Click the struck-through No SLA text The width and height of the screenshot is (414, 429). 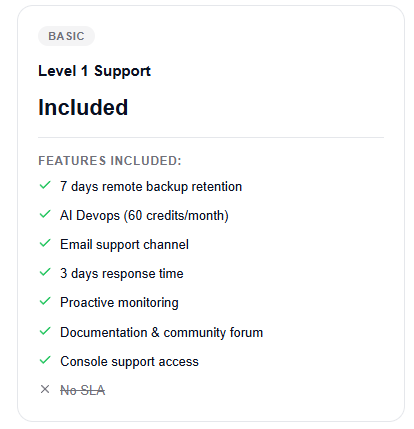coord(83,390)
